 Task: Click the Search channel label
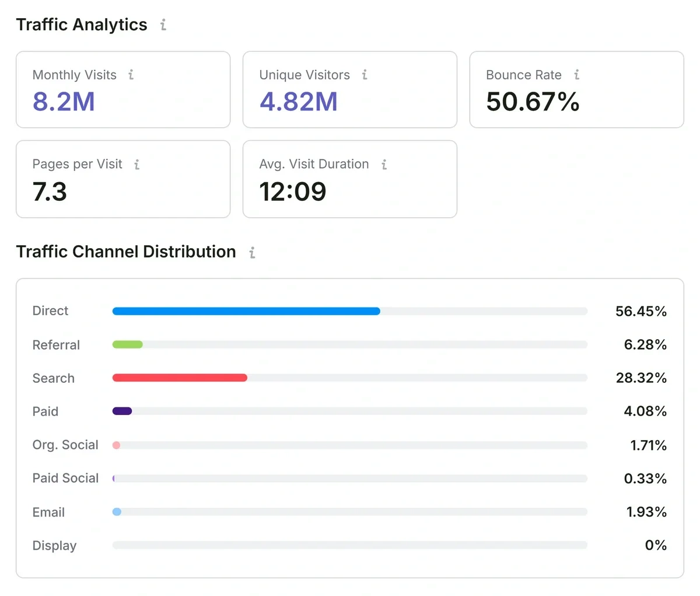pyautogui.click(x=54, y=378)
